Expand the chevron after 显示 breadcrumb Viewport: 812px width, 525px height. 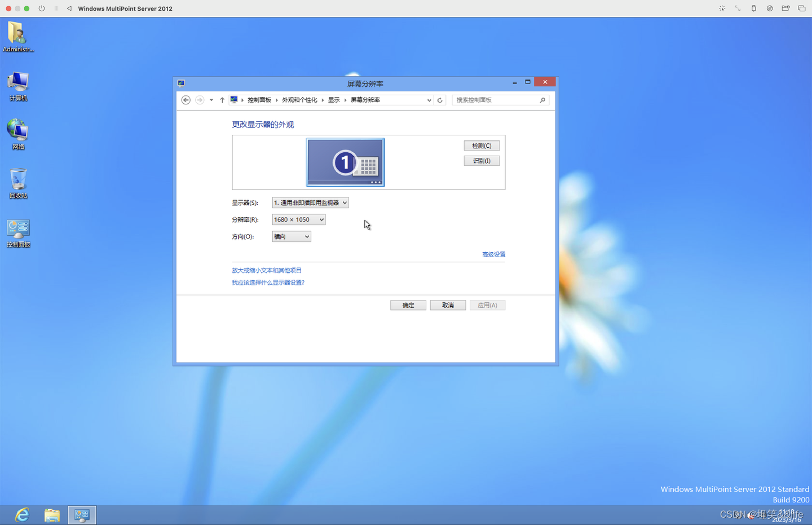[345, 100]
